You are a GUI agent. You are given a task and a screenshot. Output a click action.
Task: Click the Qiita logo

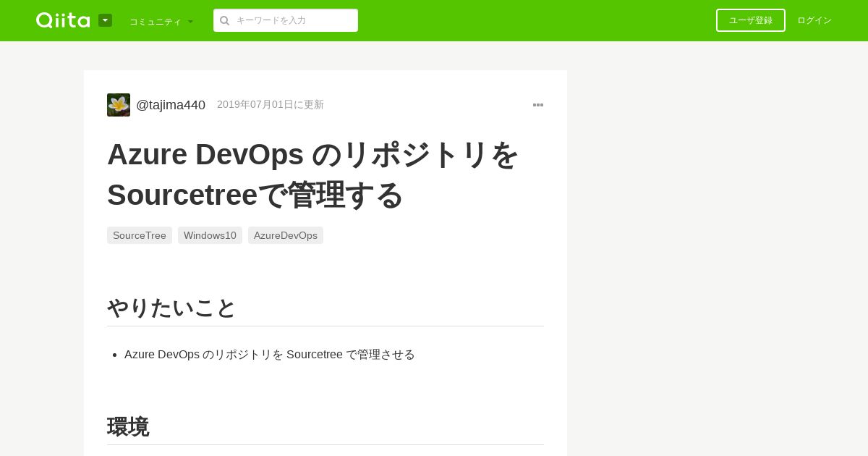coord(63,20)
